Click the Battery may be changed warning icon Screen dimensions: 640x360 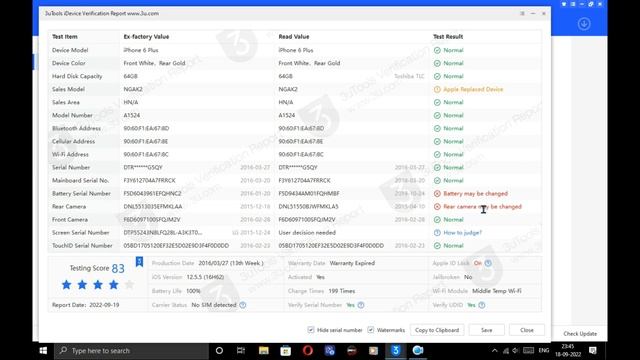tap(437, 193)
